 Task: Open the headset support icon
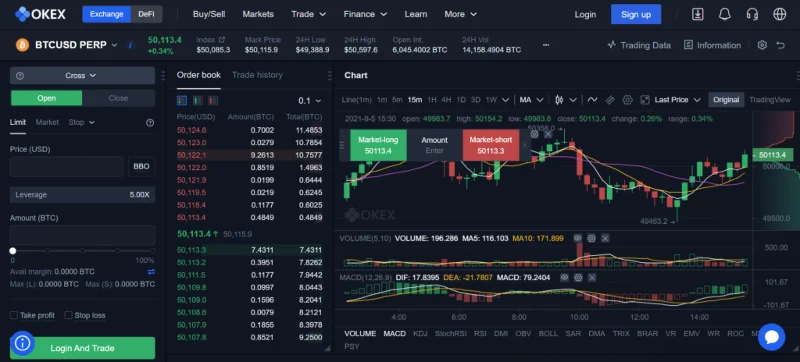click(752, 14)
